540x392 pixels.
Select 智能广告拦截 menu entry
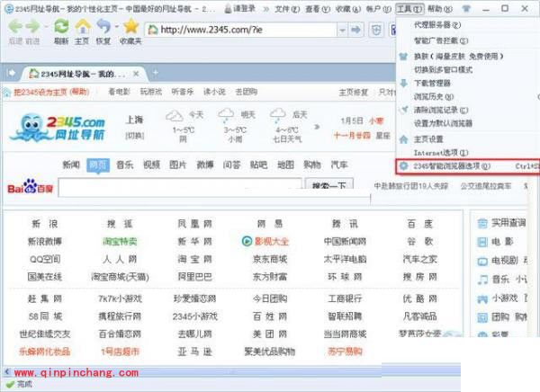pos(441,40)
